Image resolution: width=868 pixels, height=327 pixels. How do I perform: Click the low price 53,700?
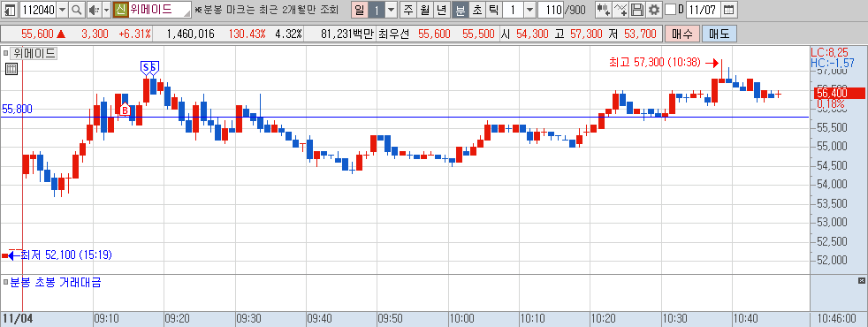pos(640,34)
